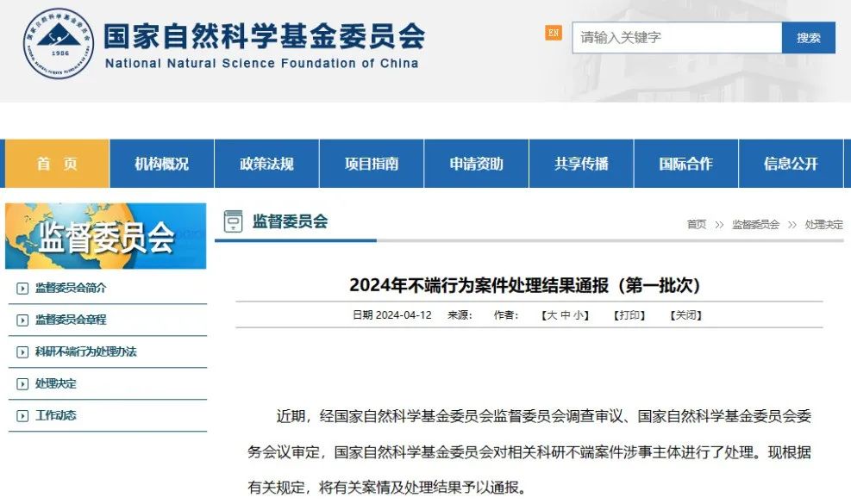Click arrow icon beside 监督委员会章程
Image resolution: width=851 pixels, height=504 pixels.
[22, 320]
